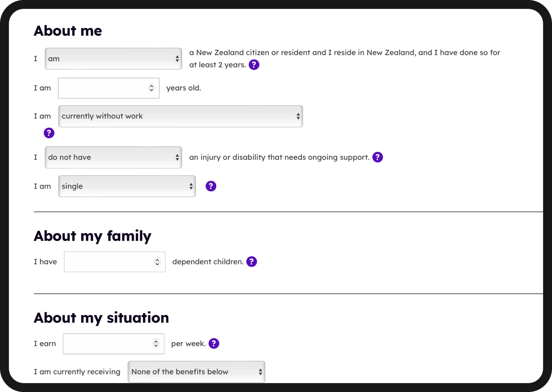
Task: Open the 'do not have' disability dropdown
Action: pos(113,157)
